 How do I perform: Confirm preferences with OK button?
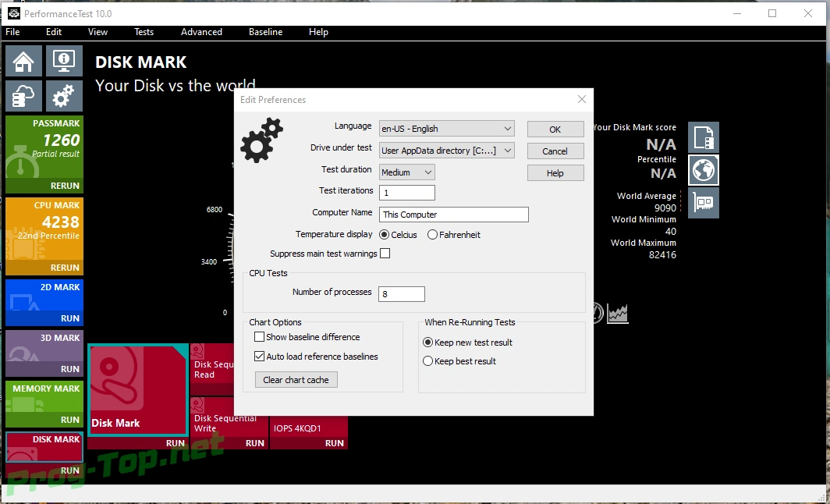555,130
